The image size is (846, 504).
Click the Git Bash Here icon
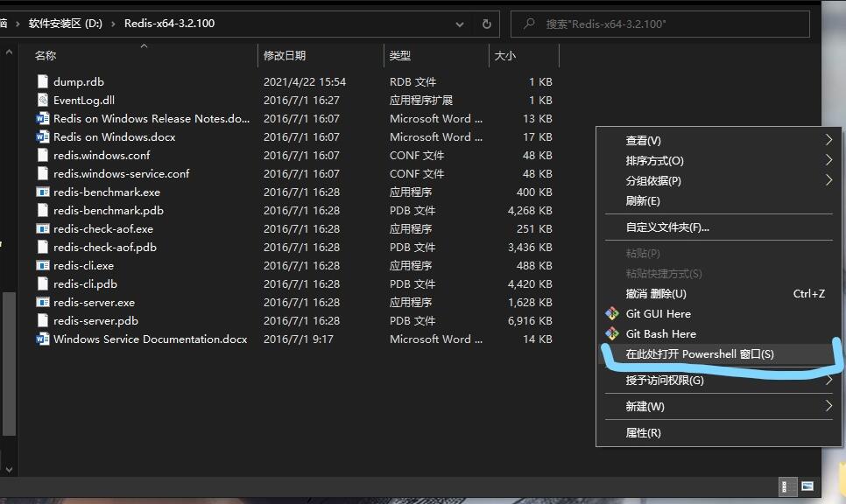[612, 333]
